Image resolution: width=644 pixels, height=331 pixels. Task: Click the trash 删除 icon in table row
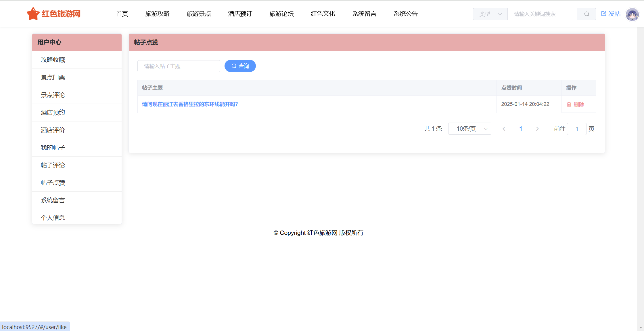[x=569, y=104]
